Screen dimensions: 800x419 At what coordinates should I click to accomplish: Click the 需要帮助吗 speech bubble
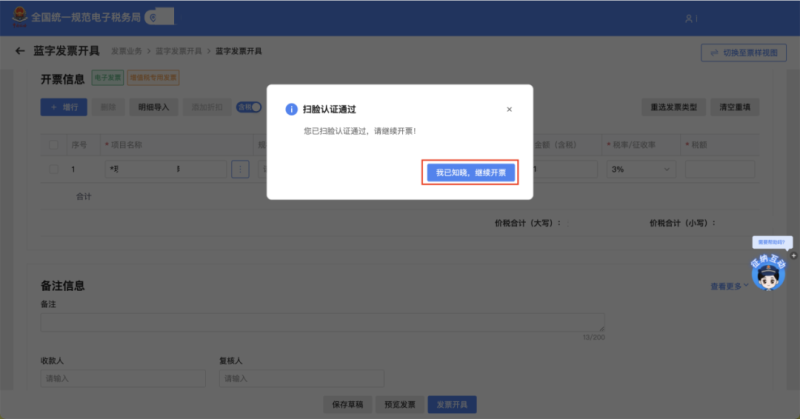[x=772, y=242]
